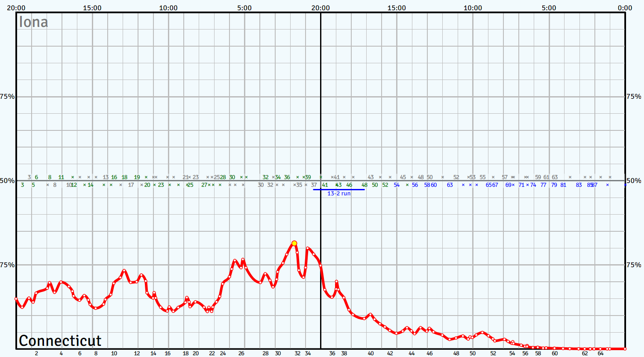Viewport: 644px width, 357px height.
Task: Select Connecticut's blue score marker "77"
Action: 543,185
